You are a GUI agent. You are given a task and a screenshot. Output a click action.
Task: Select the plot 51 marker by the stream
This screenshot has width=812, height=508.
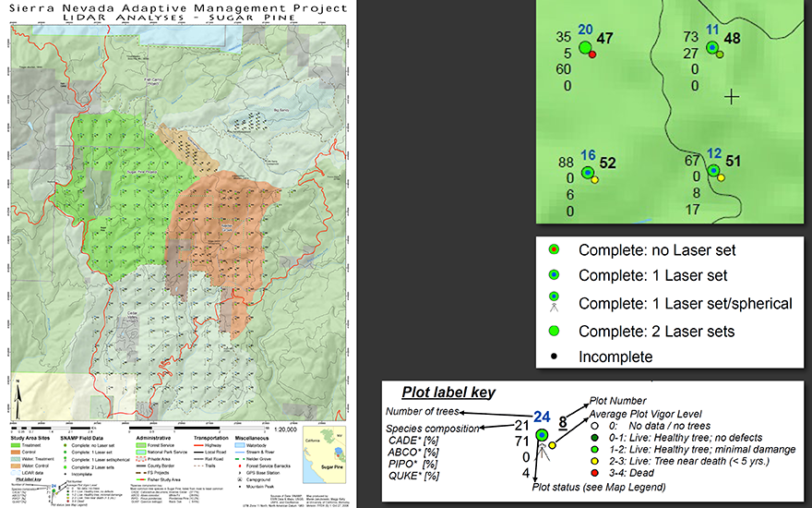pyautogui.click(x=712, y=171)
